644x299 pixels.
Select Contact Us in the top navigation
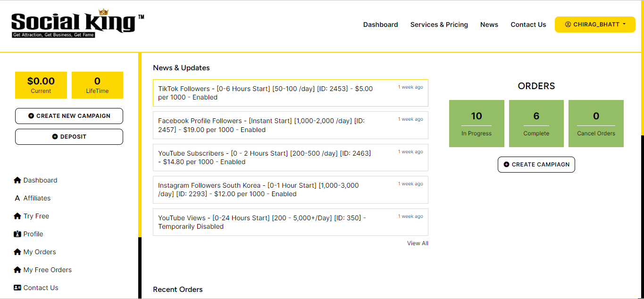click(528, 25)
